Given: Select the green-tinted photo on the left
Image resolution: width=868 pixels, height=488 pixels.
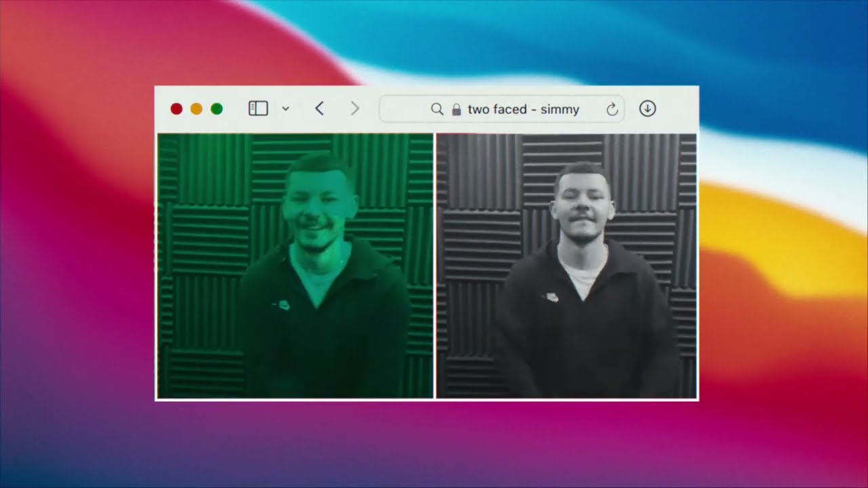Looking at the screenshot, I should [295, 266].
